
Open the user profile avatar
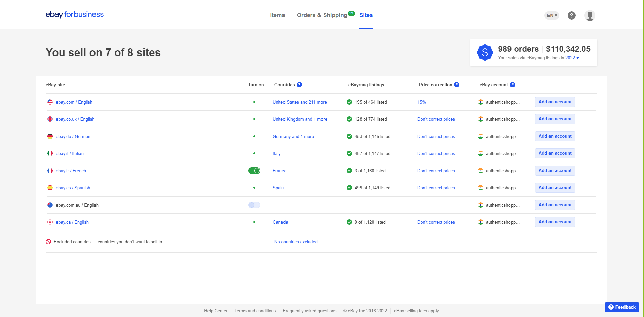click(x=590, y=15)
